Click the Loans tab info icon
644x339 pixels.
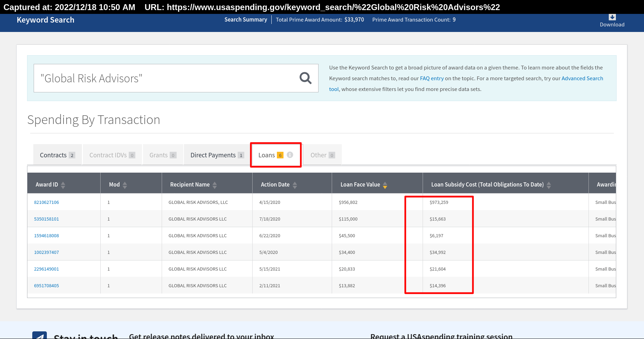[290, 155]
